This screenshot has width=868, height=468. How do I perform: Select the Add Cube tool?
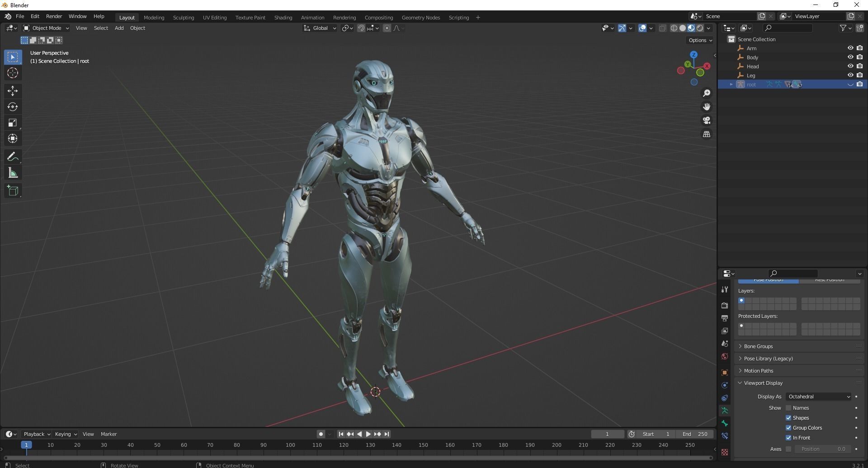(x=13, y=191)
